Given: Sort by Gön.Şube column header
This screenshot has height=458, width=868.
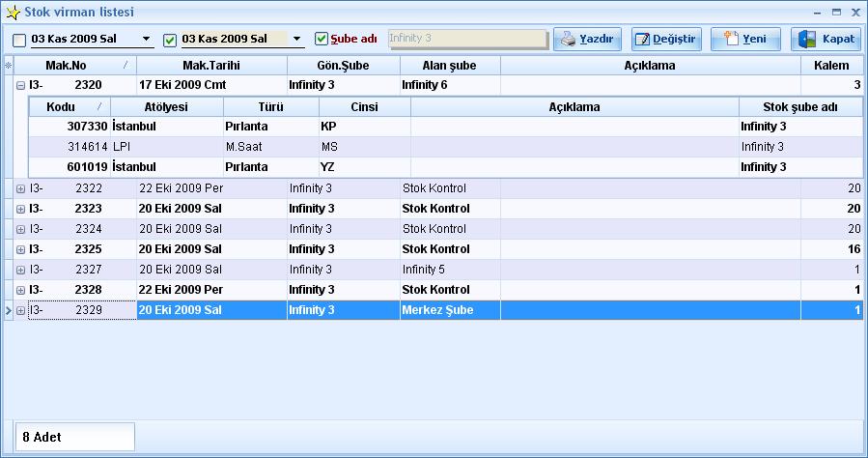Looking at the screenshot, I should click(x=343, y=66).
